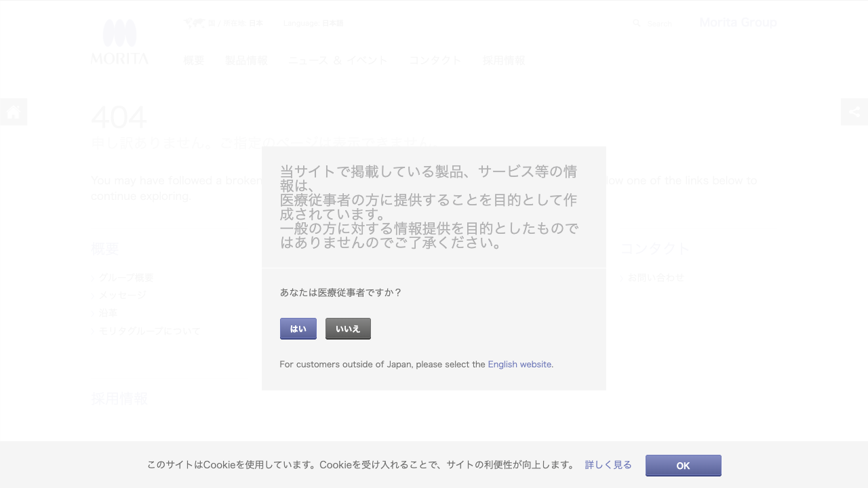This screenshot has height=488, width=868.
Task: Open the 製品情報 navigation menu
Action: [246, 60]
